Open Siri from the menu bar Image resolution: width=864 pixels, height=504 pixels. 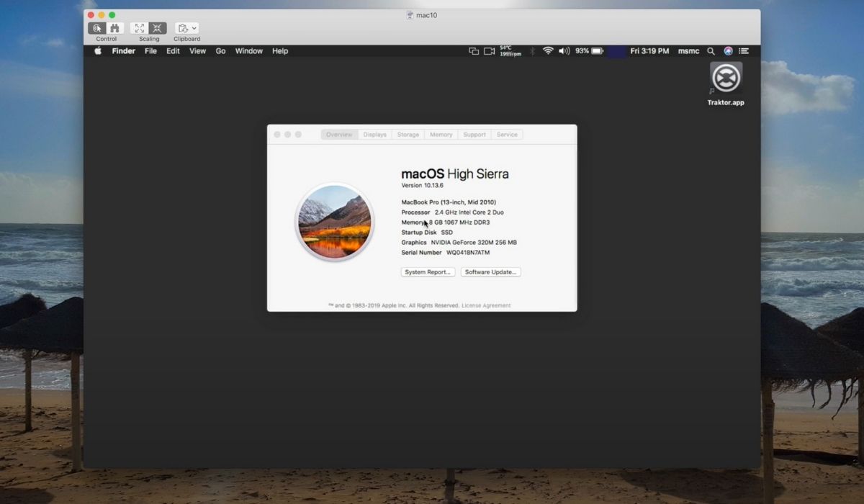pyautogui.click(x=728, y=51)
